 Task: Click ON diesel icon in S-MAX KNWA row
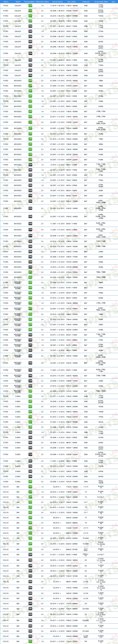tap(30, 476)
